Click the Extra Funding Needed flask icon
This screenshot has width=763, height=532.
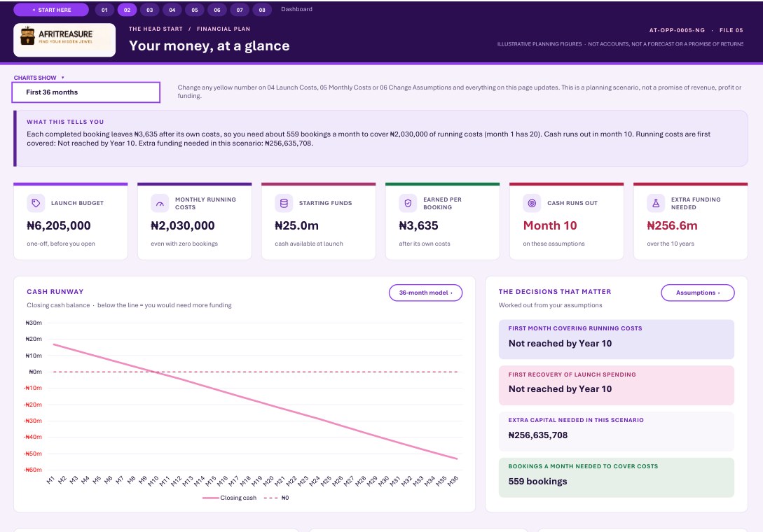pos(656,203)
